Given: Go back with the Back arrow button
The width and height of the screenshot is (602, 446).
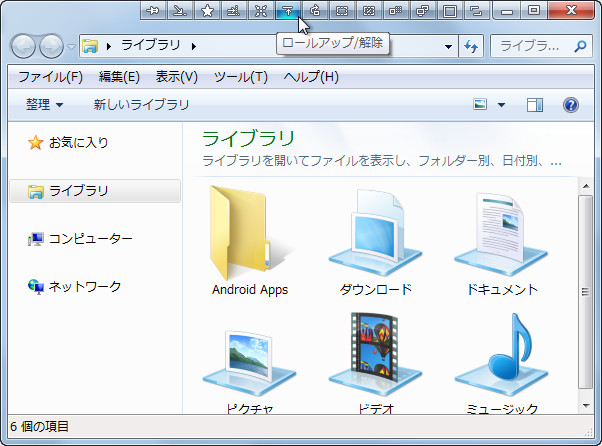Looking at the screenshot, I should (23, 46).
